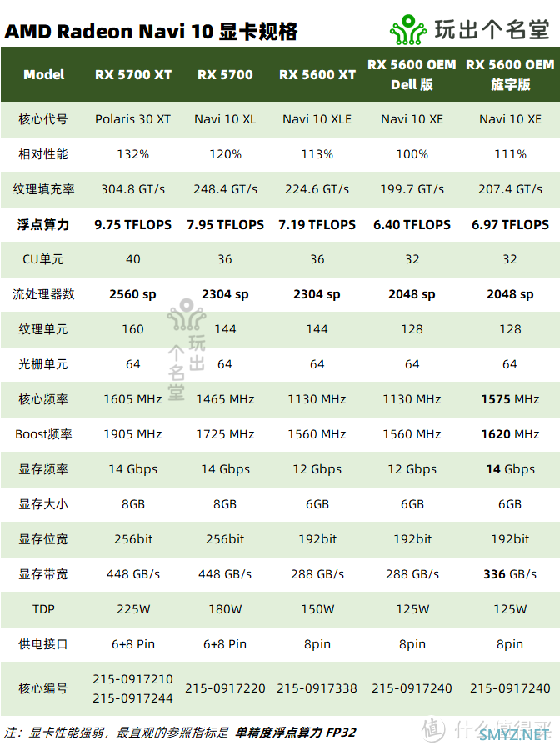Select the 100% relative performance value

pyautogui.click(x=412, y=154)
